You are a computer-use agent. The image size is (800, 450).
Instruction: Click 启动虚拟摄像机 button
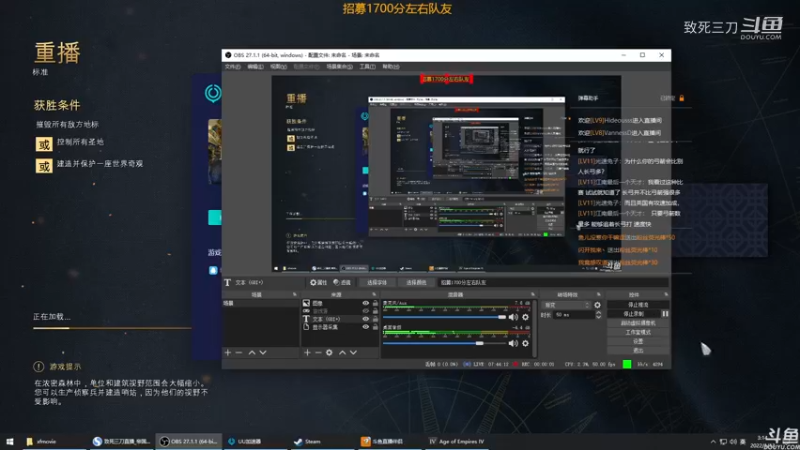point(638,323)
